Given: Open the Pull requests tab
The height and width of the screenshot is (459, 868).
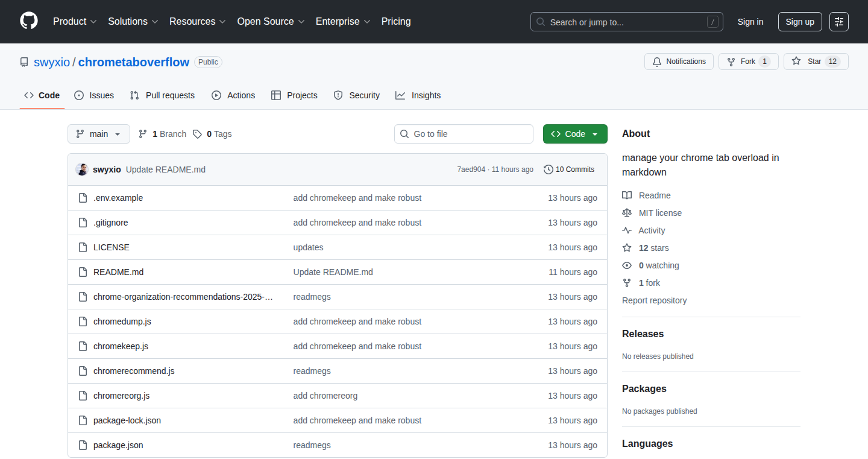Looking at the screenshot, I should pyautogui.click(x=163, y=95).
